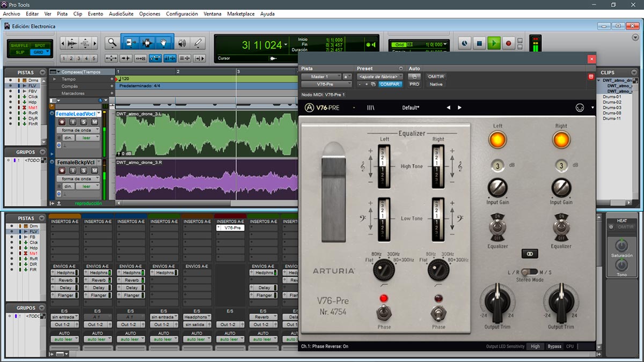The height and width of the screenshot is (362, 644).
Task: Open the ajuste de fábrica preset dropdown
Action: pyautogui.click(x=380, y=77)
